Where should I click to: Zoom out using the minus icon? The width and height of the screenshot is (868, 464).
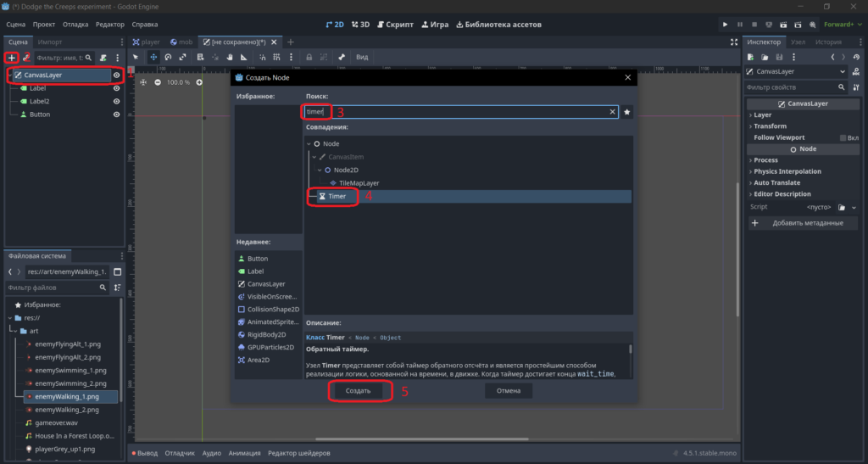tap(158, 82)
